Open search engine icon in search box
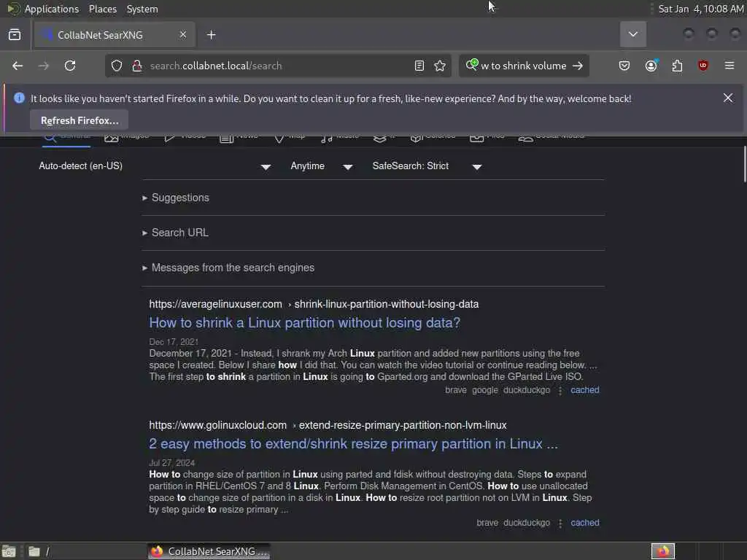Image resolution: width=747 pixels, height=560 pixels. (472, 65)
